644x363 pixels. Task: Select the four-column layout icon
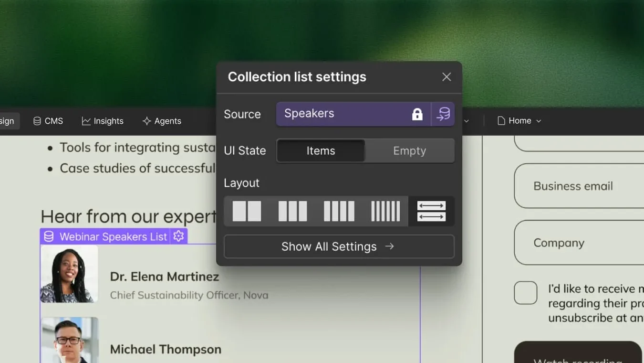(339, 211)
